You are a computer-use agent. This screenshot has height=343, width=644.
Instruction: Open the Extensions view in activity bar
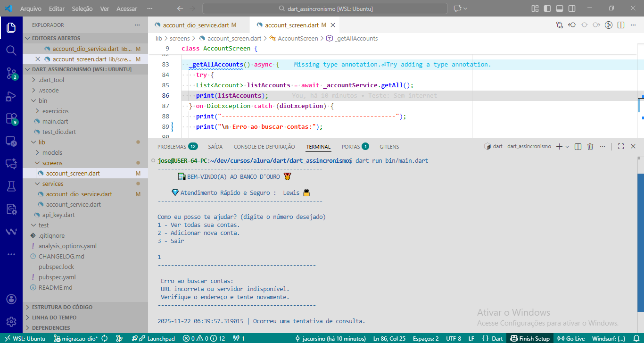[11, 118]
